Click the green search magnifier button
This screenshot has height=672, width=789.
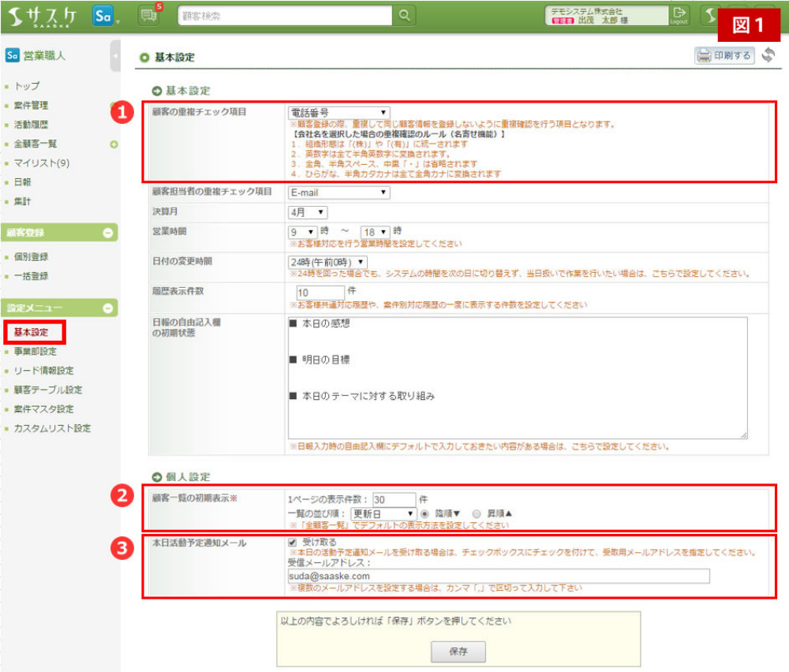pos(403,15)
